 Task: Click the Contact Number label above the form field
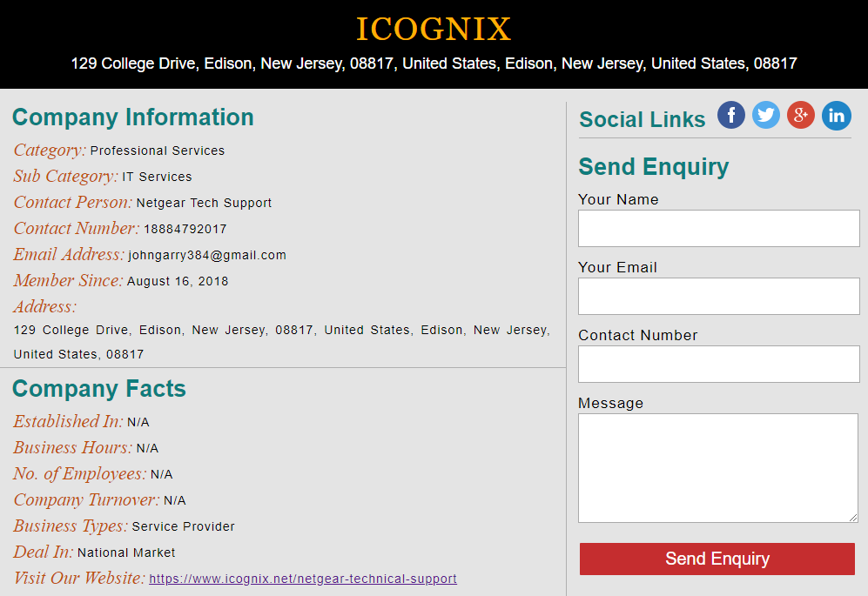pyautogui.click(x=637, y=335)
